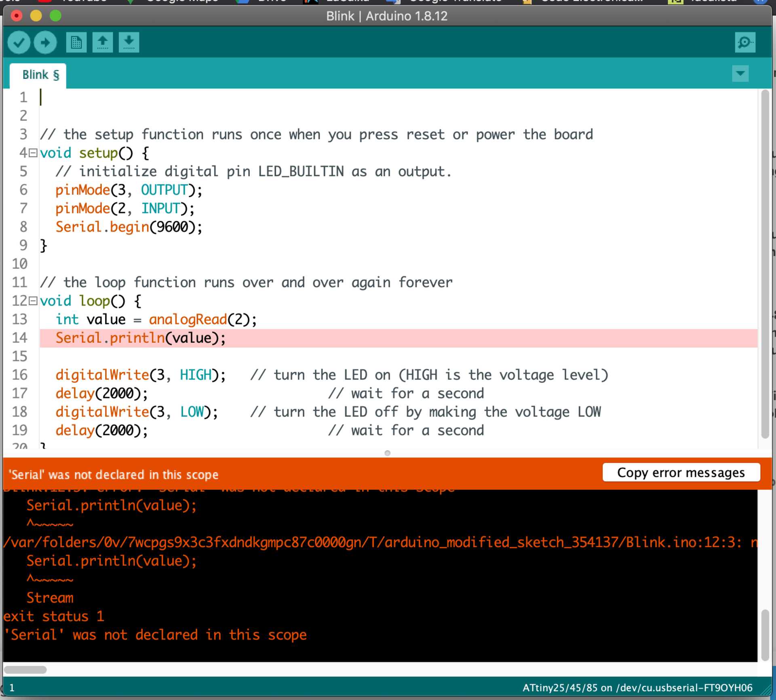This screenshot has height=700, width=776.
Task: Open the sketch tabs dropdown arrow
Action: (x=740, y=74)
